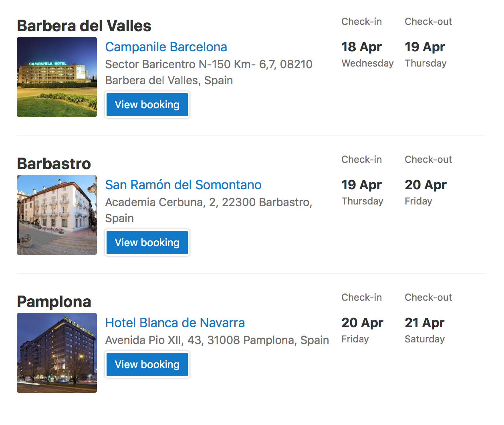Screen dimensions: 504x425
Task: View booking for San Ramón del Somontano
Action: [147, 243]
